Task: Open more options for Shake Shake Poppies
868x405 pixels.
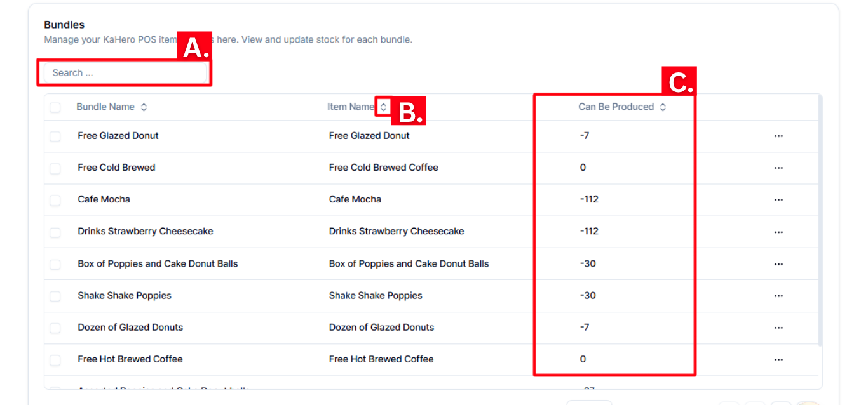Action: pos(778,295)
